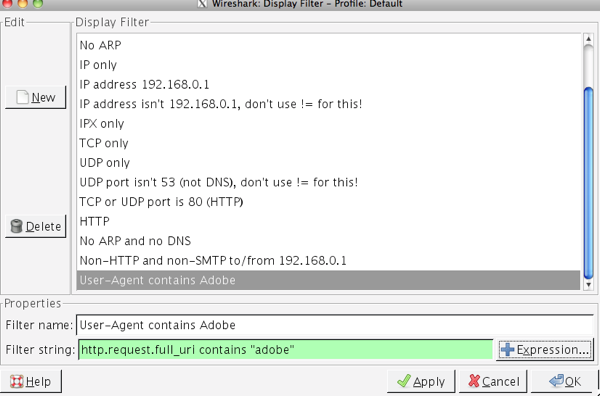Pick the "IP address isn't 192.168.0.1" filter
Screen dimensions: 600x396
pyautogui.click(x=328, y=104)
